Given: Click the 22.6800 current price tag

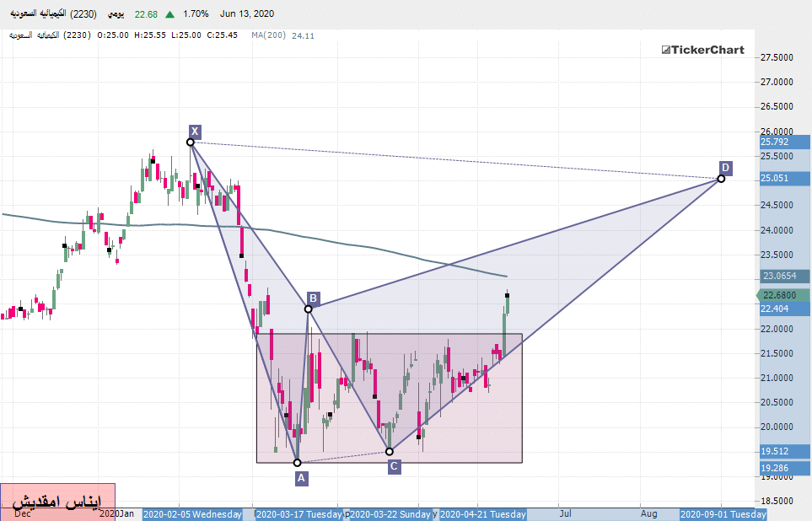Looking at the screenshot, I should tap(784, 295).
